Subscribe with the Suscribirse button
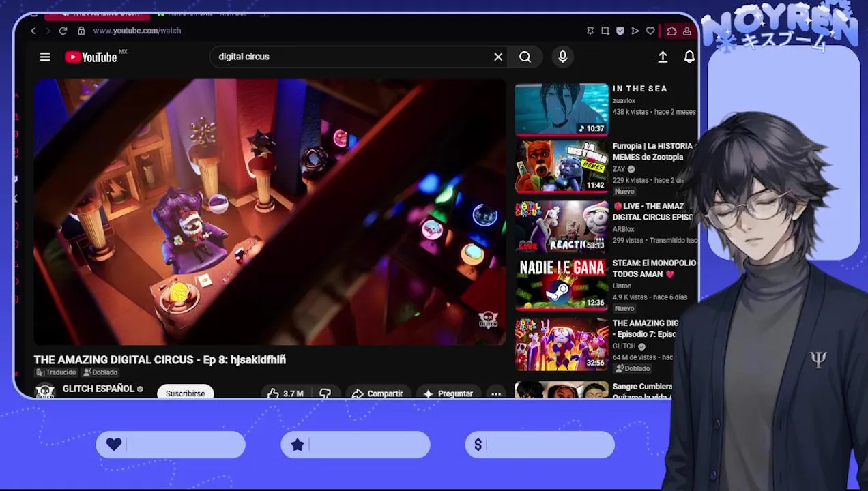 [x=185, y=393]
